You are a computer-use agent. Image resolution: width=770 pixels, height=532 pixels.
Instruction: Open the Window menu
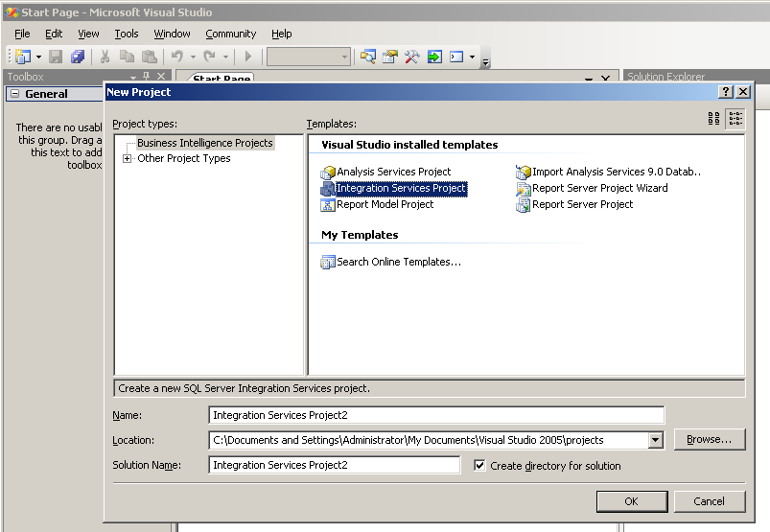[172, 34]
